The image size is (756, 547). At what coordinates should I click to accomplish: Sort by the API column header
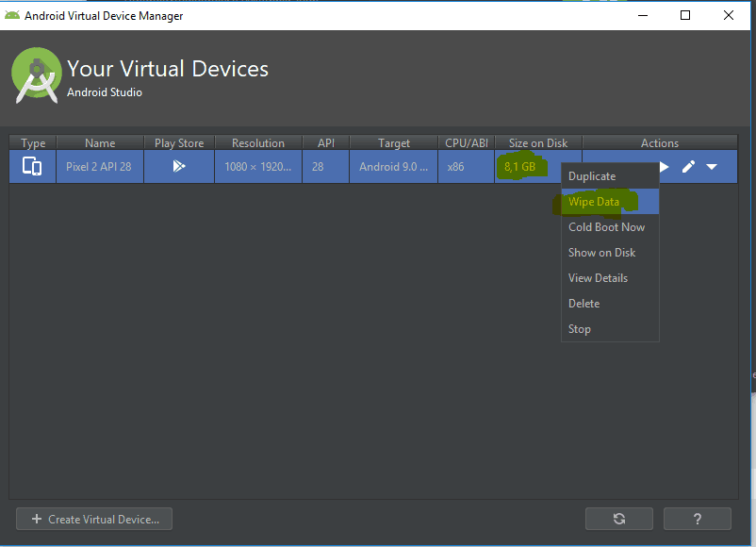[x=325, y=142]
